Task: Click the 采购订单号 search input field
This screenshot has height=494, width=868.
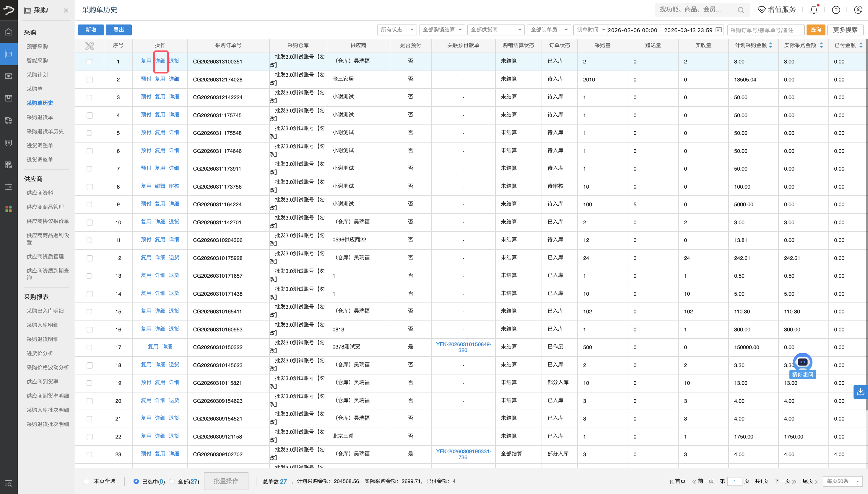Action: pos(765,30)
